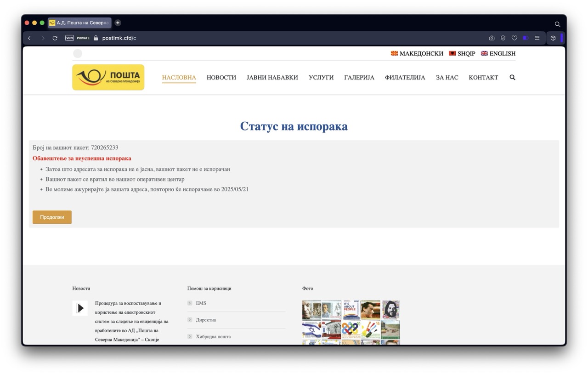Click the tab search magnifier icon
The width and height of the screenshot is (588, 374).
(557, 24)
